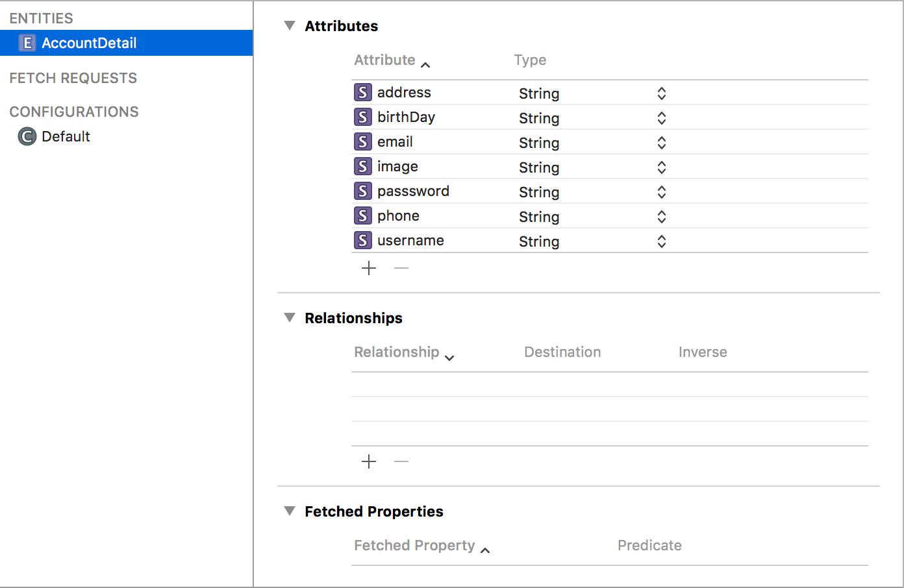Add a new attribute with plus button
This screenshot has height=588, width=904.
tap(369, 268)
